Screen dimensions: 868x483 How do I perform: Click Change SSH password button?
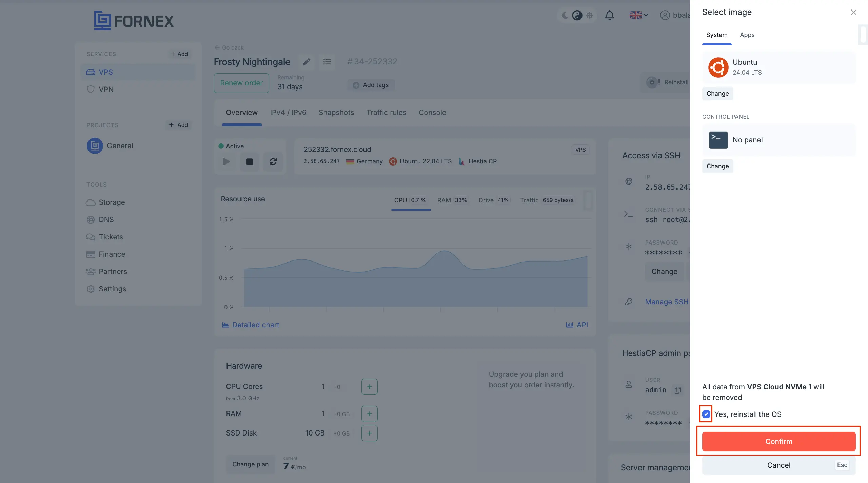tap(665, 272)
